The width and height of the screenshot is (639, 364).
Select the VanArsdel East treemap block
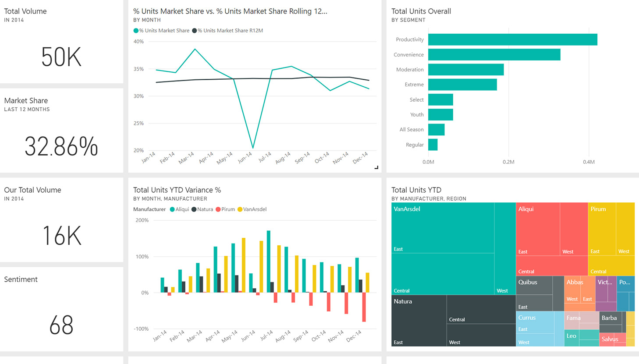tap(443, 228)
